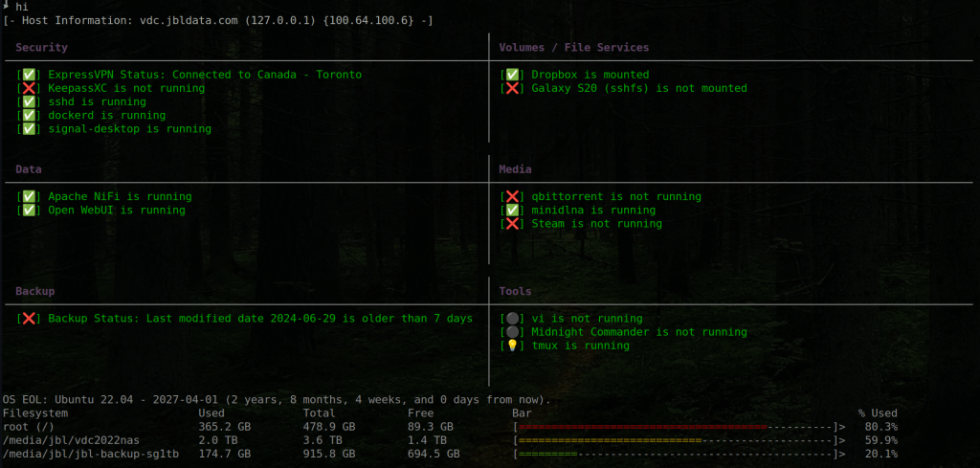This screenshot has width=980, height=468.
Task: Click the text 'qbittorrent is not running'
Action: click(616, 196)
